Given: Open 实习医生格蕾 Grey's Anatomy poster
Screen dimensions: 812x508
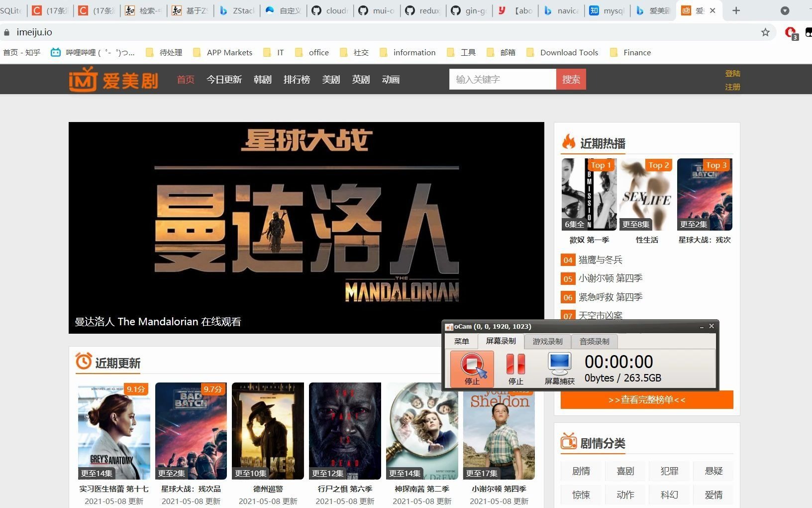Looking at the screenshot, I should [114, 431].
